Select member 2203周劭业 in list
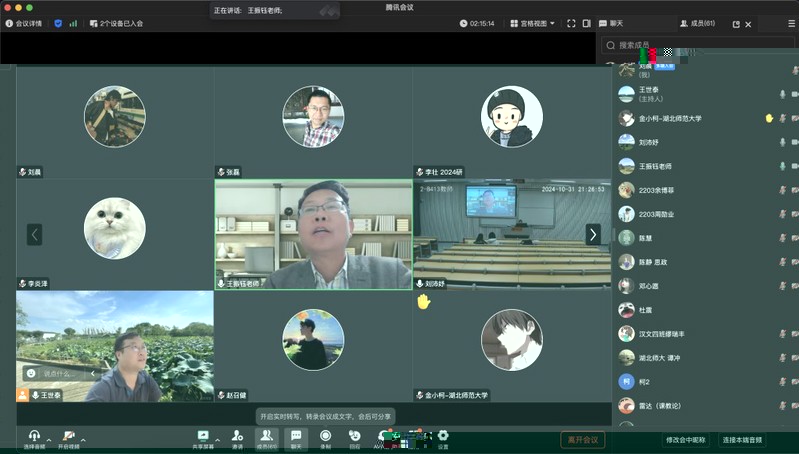Image resolution: width=799 pixels, height=454 pixels. point(706,214)
